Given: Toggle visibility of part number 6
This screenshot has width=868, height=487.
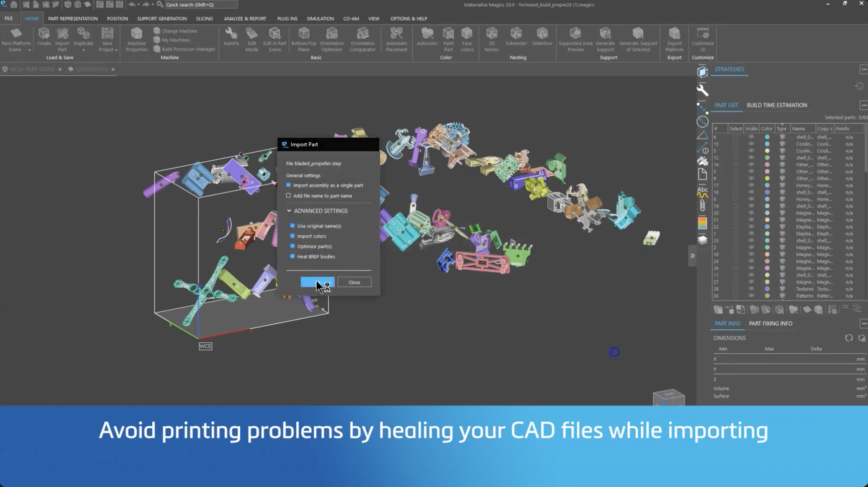Looking at the screenshot, I should (751, 137).
